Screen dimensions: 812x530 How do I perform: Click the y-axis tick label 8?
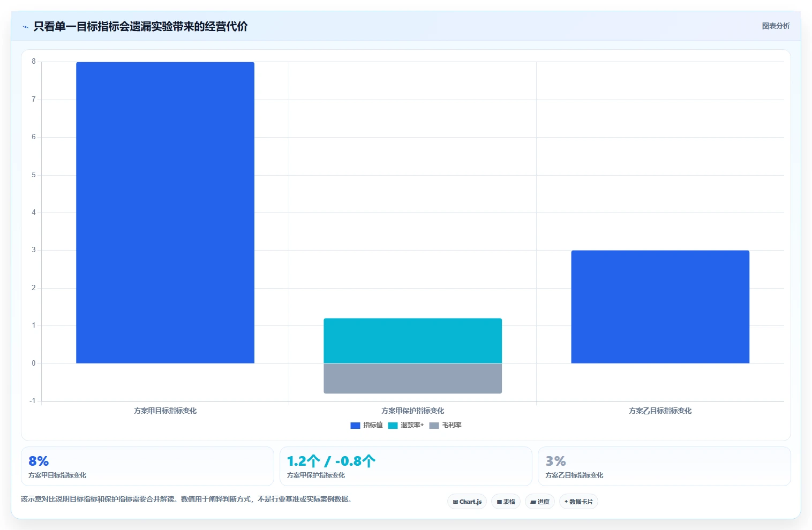(x=34, y=62)
